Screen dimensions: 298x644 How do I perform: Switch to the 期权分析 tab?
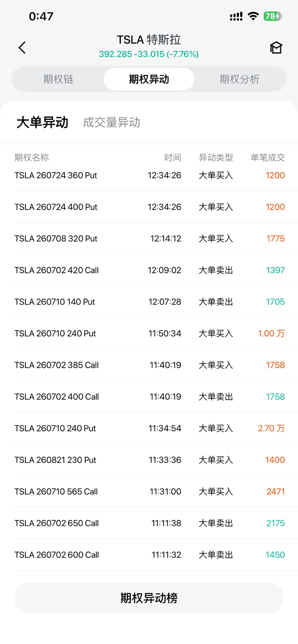point(240,79)
